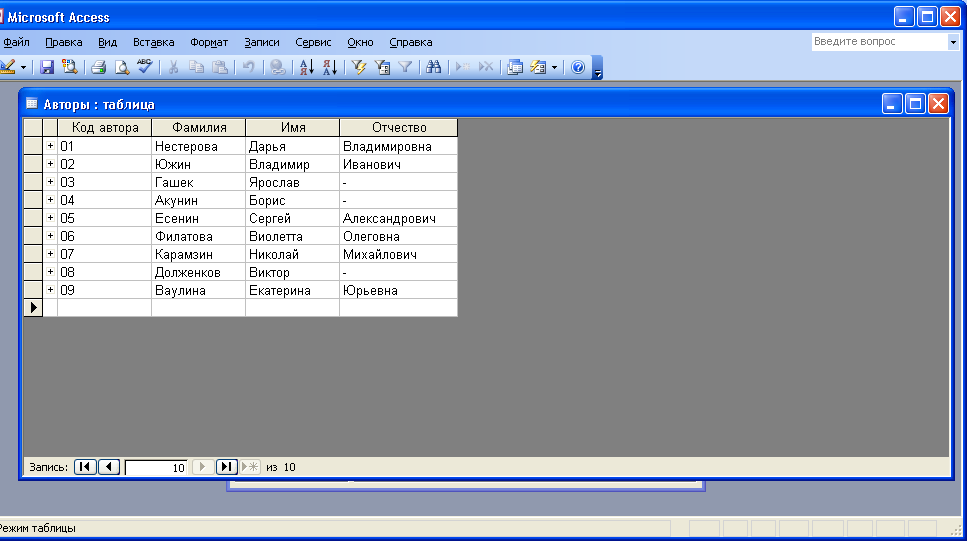967x541 pixels.
Task: Click cell 'Виолетта'
Action: coord(292,236)
